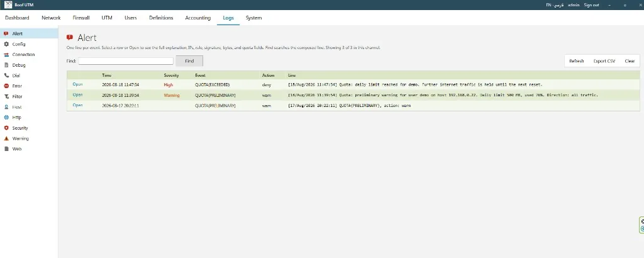644x258 pixels.
Task: Export alerts with Export CSV
Action: 604,61
